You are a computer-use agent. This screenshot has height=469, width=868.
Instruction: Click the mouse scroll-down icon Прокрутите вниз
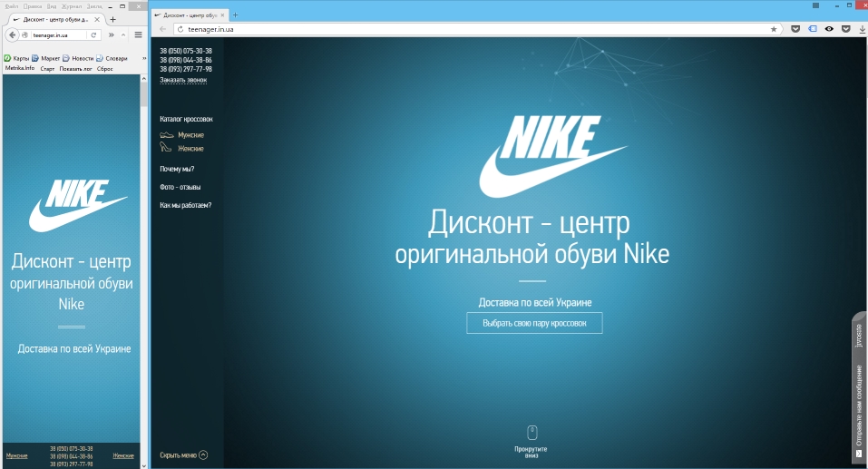point(532,433)
